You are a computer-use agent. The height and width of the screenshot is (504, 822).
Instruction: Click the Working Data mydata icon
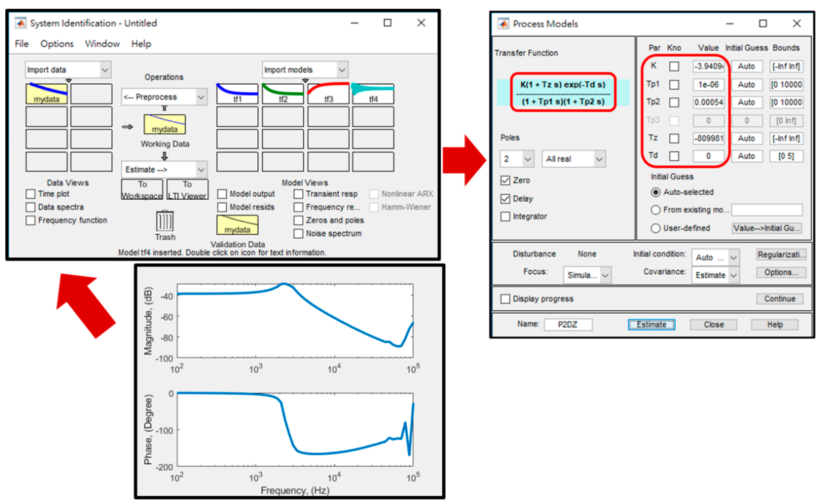click(x=165, y=124)
